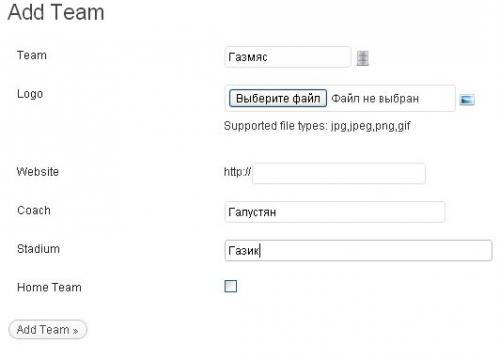Focus the Coach input field
This screenshot has width=500, height=360.
pyautogui.click(x=335, y=212)
